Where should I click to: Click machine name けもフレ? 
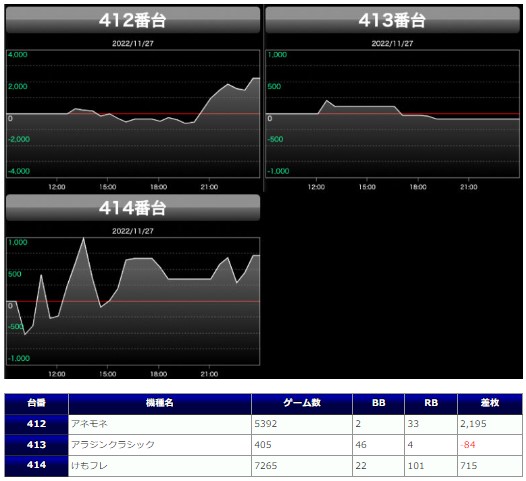pyautogui.click(x=89, y=466)
